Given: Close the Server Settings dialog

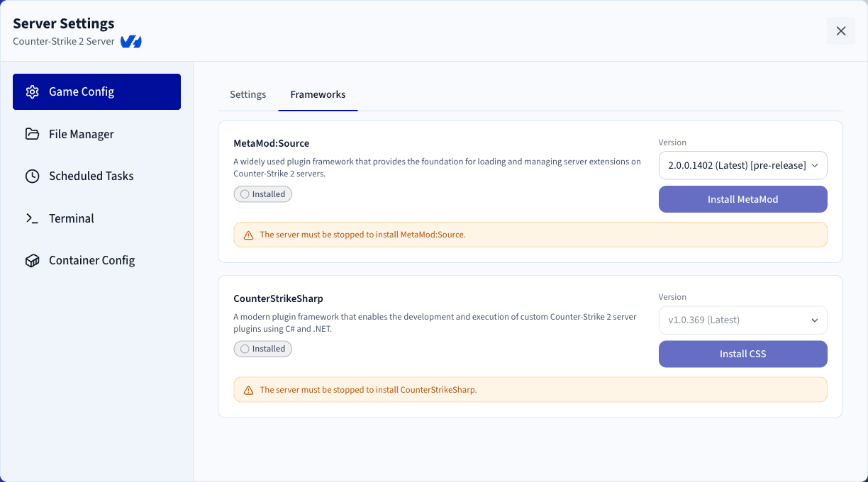Looking at the screenshot, I should [841, 31].
